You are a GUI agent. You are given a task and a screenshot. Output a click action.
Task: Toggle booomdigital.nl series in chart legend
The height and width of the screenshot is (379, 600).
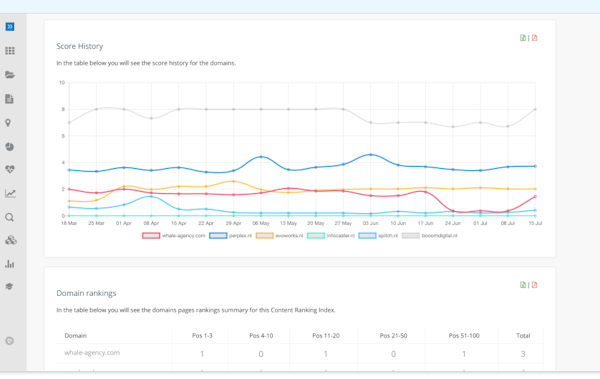point(430,235)
